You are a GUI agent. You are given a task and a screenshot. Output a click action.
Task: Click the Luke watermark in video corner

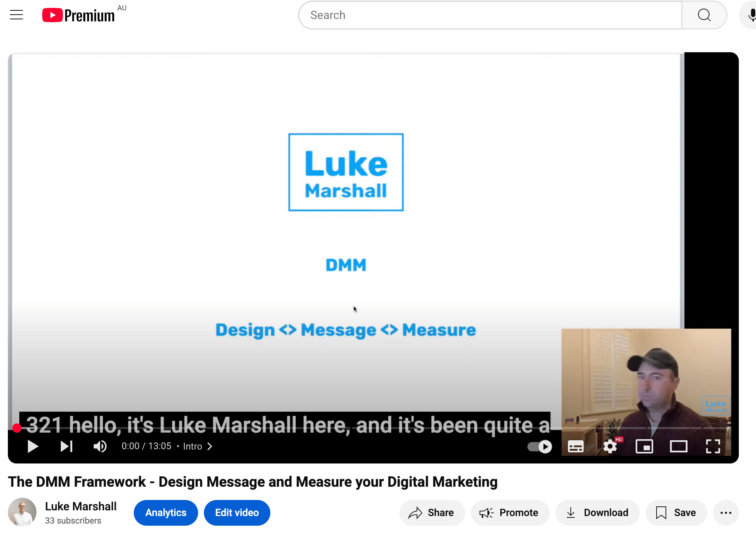click(716, 406)
